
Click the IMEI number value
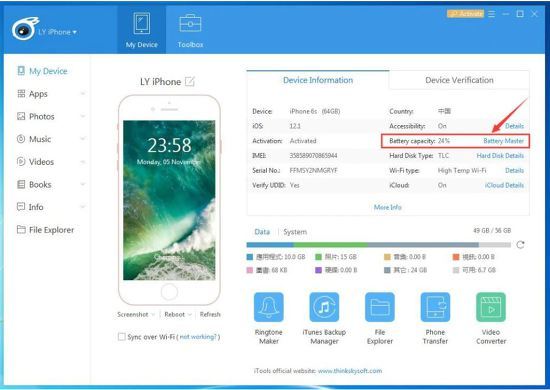click(x=313, y=155)
